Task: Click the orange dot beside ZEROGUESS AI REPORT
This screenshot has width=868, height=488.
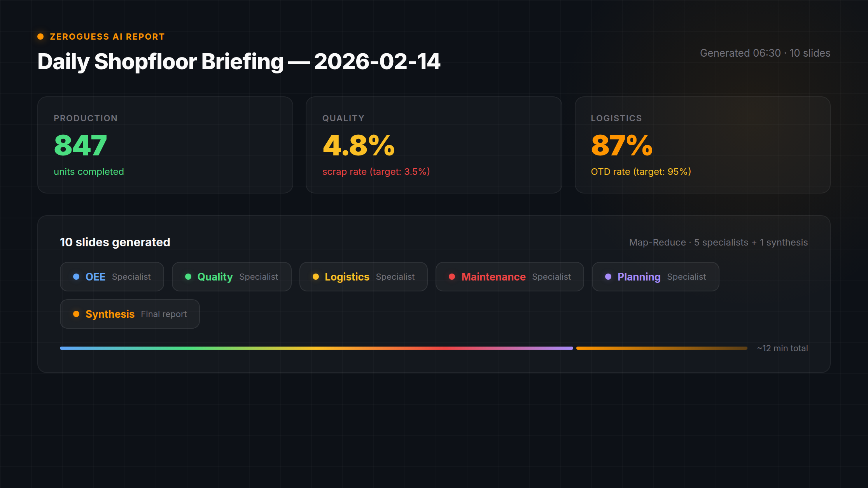Action: point(40,37)
